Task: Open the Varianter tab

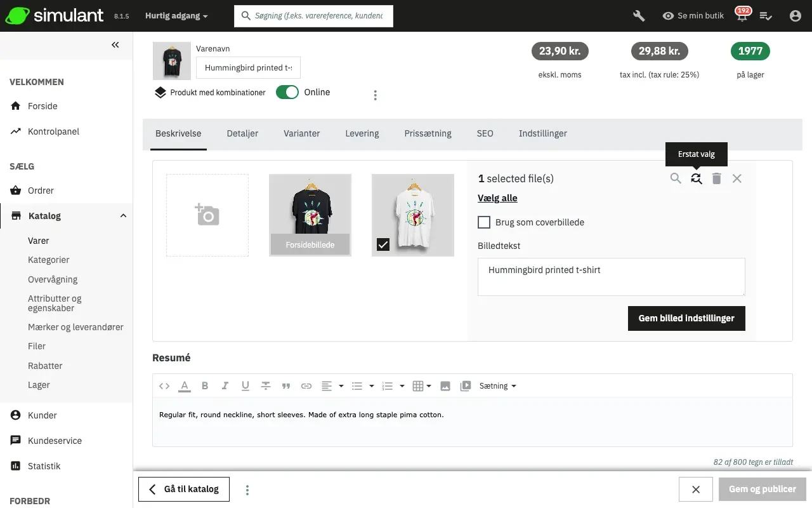Action: pyautogui.click(x=301, y=133)
